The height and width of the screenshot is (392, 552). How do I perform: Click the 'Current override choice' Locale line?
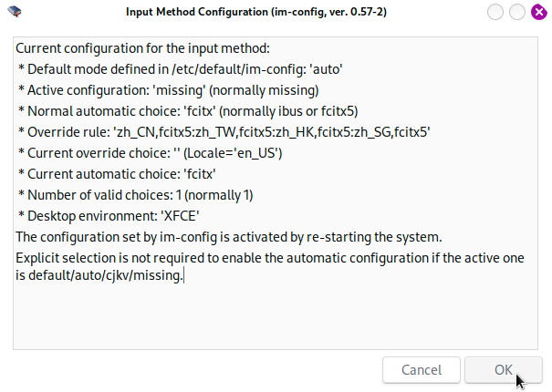(x=150, y=153)
